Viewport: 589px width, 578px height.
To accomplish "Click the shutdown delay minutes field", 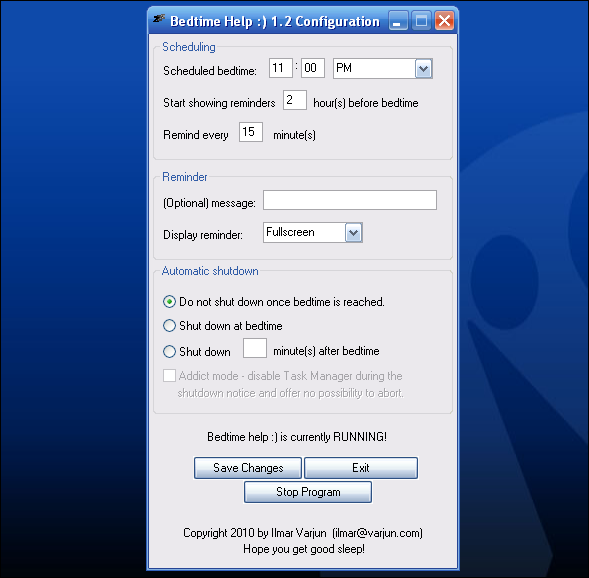I will 255,348.
